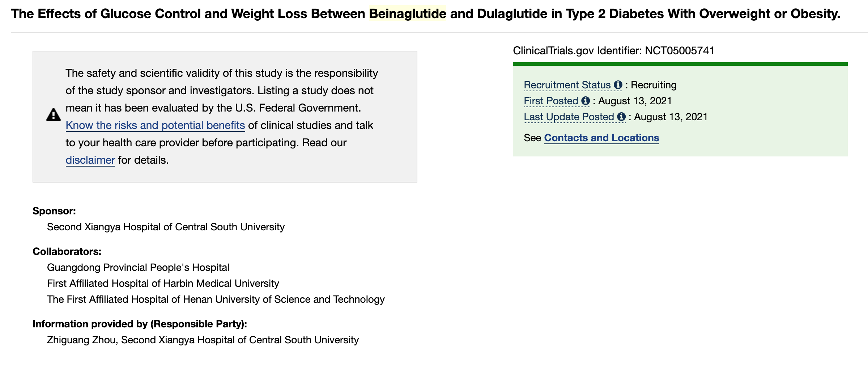The width and height of the screenshot is (868, 373).
Task: Click the Recruiting status value
Action: pyautogui.click(x=653, y=85)
